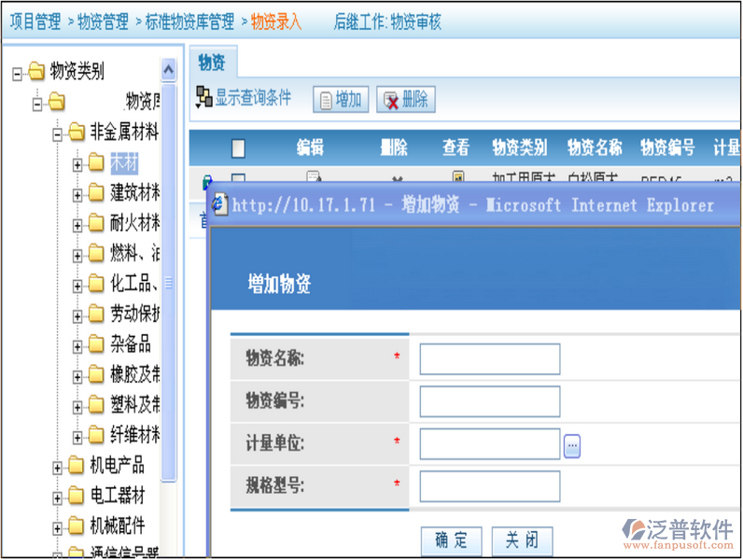Collapse the 非金属材料 tree node
The image size is (743, 560).
[x=57, y=133]
